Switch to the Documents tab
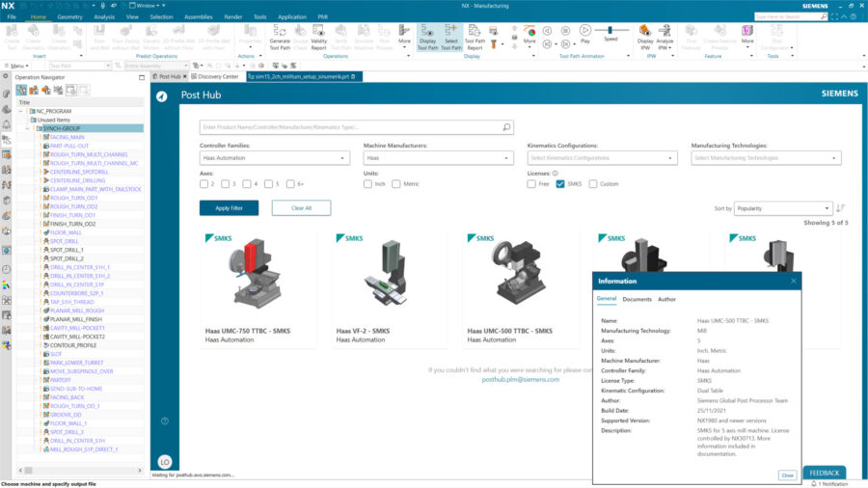This screenshot has height=488, width=868. tap(637, 299)
